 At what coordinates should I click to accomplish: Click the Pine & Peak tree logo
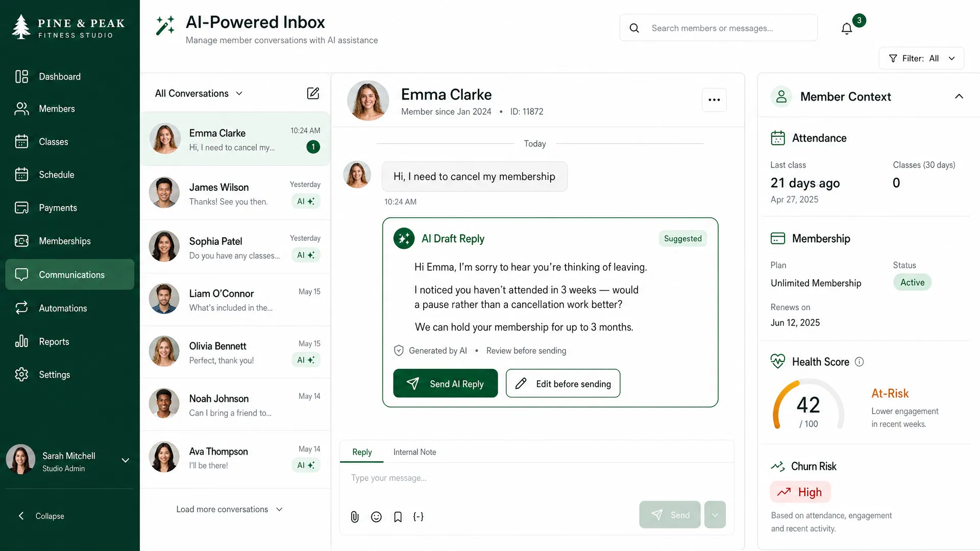pyautogui.click(x=21, y=27)
